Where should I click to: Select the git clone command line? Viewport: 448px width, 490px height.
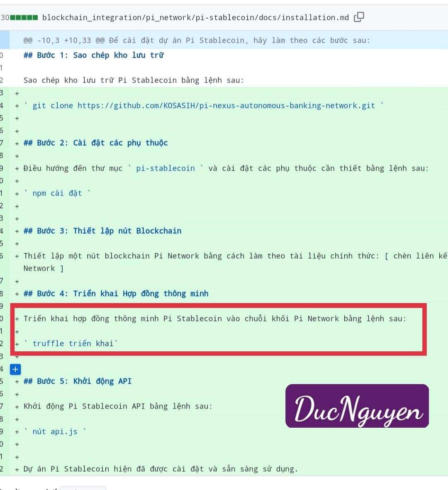(203, 105)
